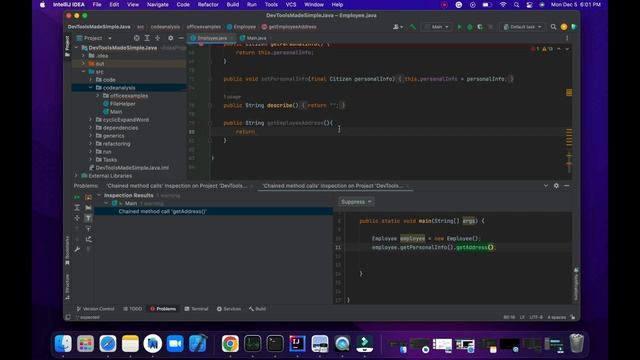Click the getEmployeeAddress breadcrumb
Screen dimensions: 640x360
pyautogui.click(x=289, y=27)
